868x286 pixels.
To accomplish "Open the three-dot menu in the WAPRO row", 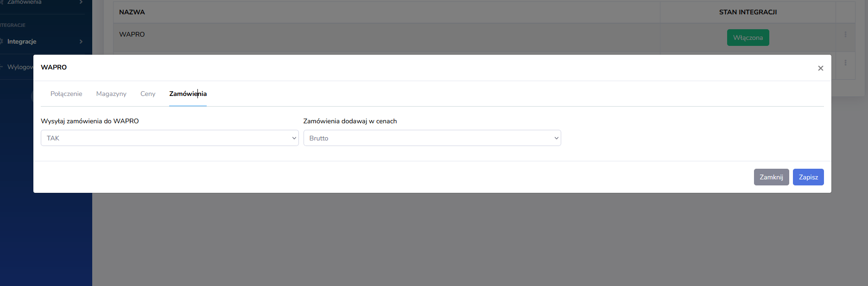I will pyautogui.click(x=845, y=34).
